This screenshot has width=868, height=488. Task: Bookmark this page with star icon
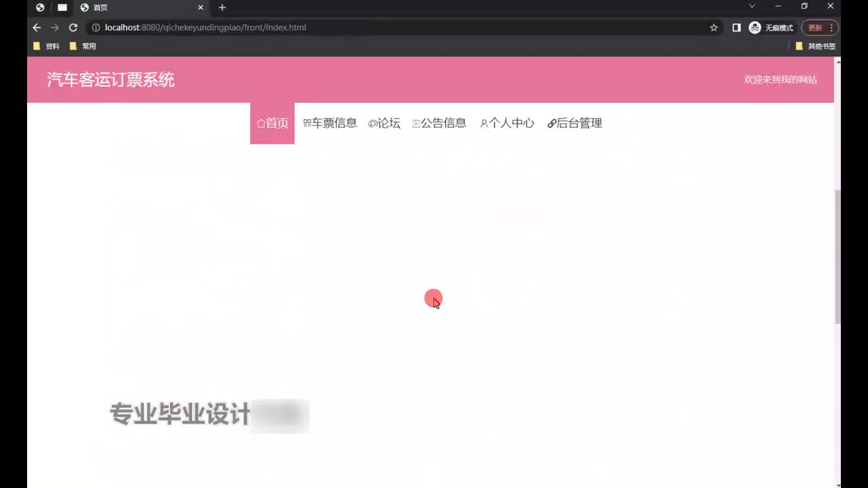tap(714, 28)
